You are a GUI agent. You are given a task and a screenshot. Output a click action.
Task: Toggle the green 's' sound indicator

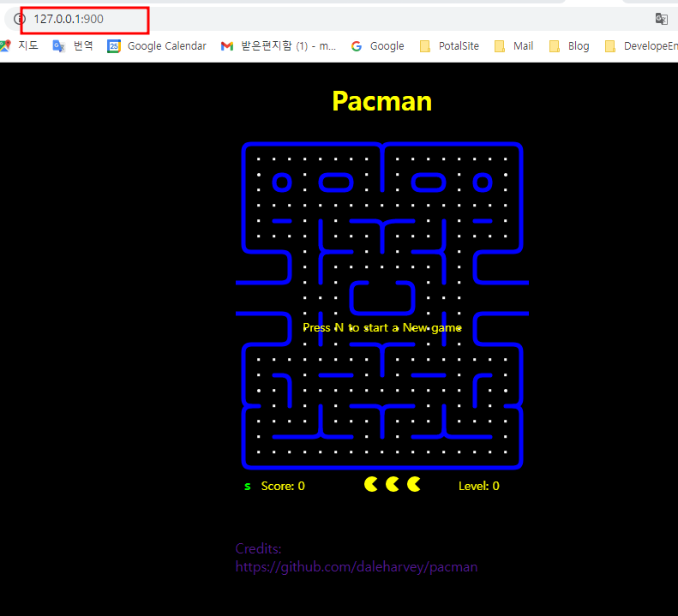pyautogui.click(x=248, y=487)
